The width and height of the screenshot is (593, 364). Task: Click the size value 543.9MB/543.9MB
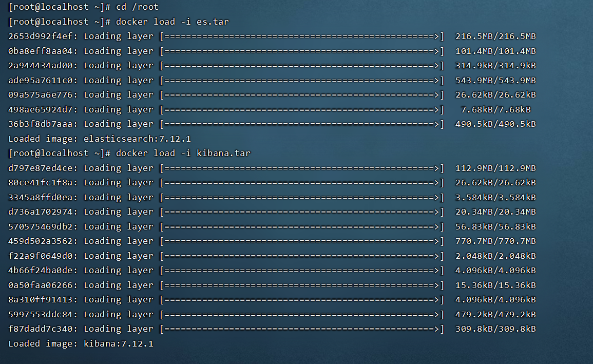[495, 80]
